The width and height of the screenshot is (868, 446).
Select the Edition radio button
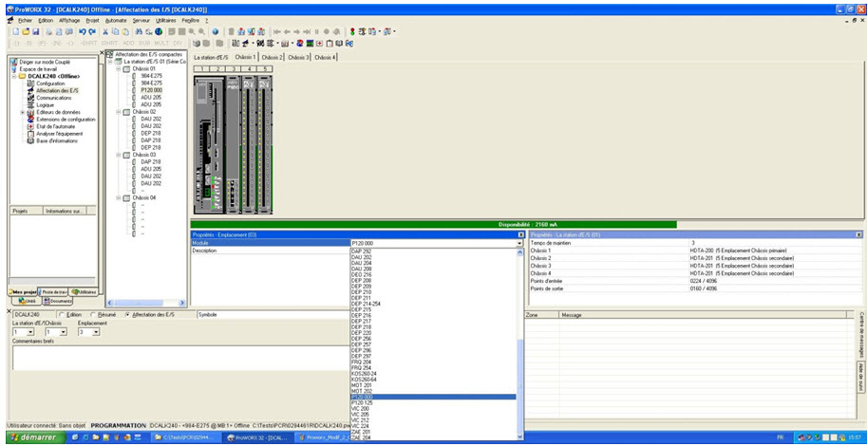click(61, 314)
